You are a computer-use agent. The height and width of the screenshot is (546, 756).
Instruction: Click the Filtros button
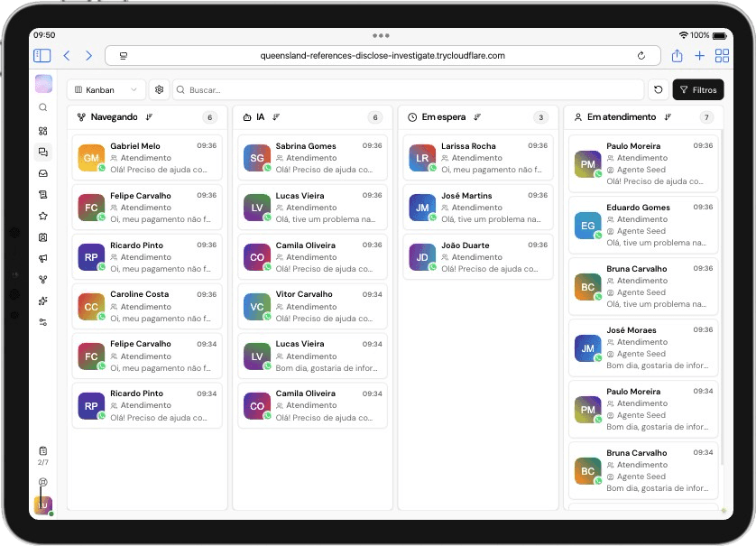(698, 90)
